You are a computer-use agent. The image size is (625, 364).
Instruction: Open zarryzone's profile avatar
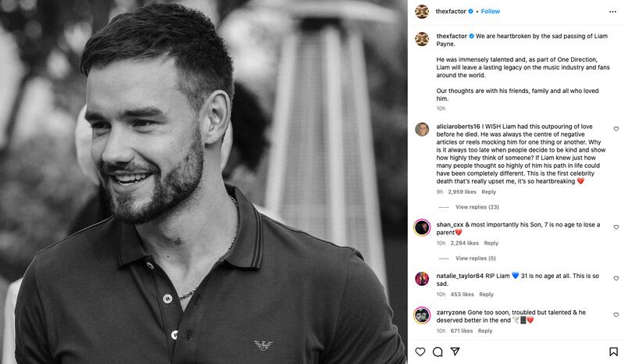(x=421, y=315)
